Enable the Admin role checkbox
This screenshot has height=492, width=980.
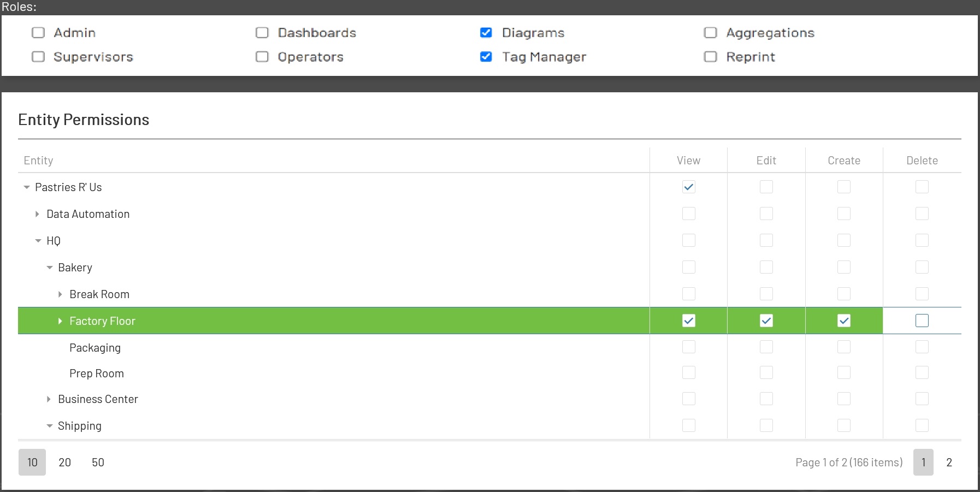click(38, 33)
